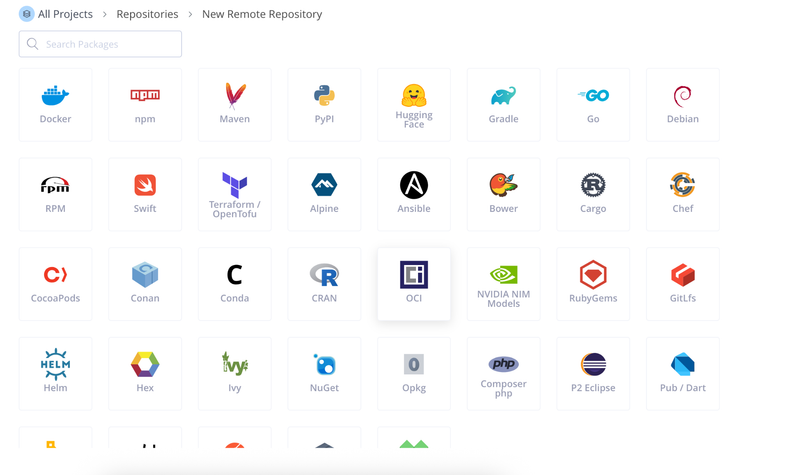Pick the Go package type

(593, 104)
